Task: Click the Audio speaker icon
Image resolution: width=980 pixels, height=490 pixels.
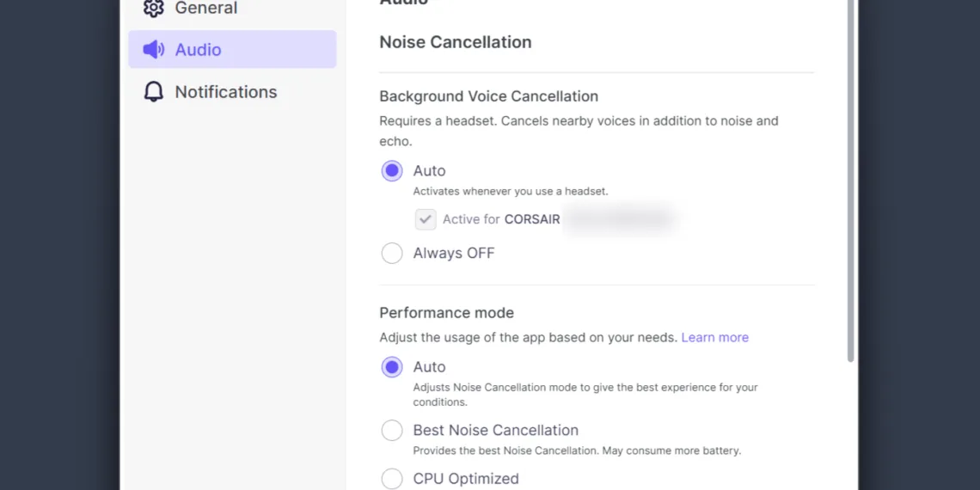Action: 154,50
